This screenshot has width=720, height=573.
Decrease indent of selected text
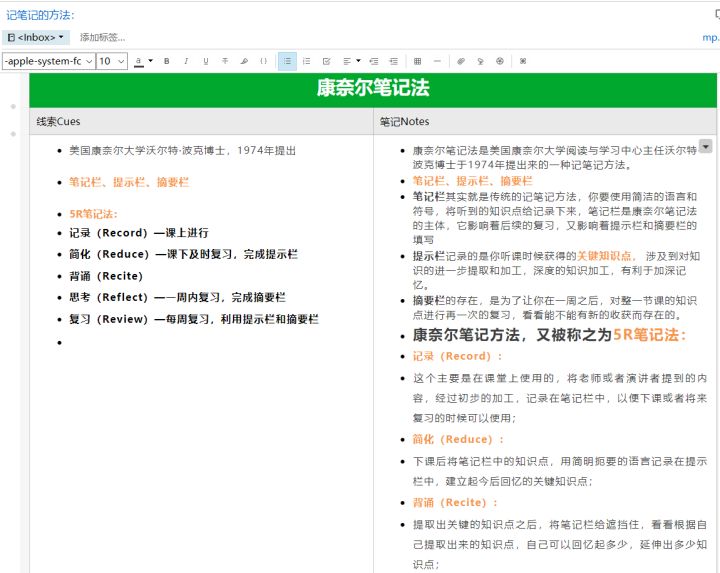click(374, 61)
